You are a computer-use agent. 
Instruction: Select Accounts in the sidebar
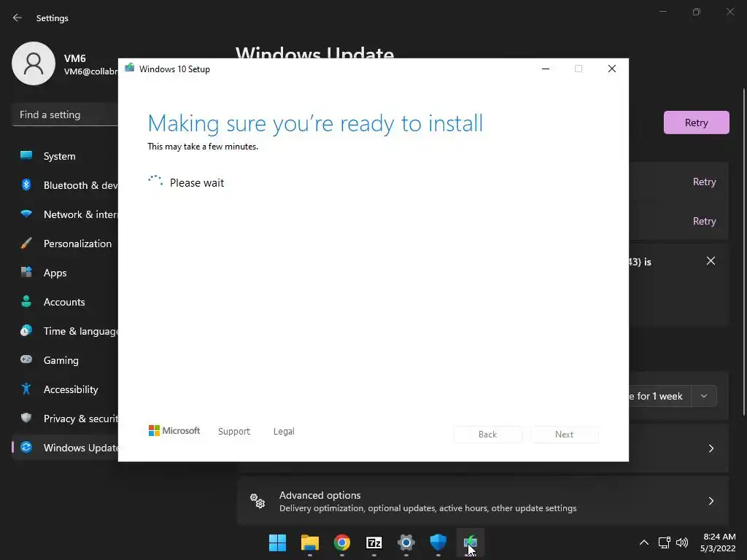pos(65,302)
